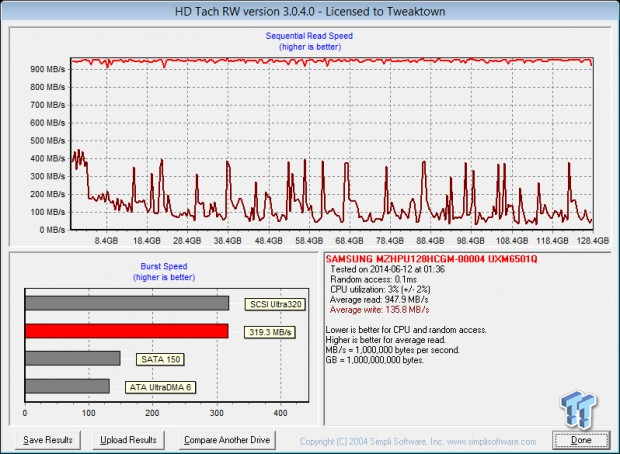Click the red 319.3 MB/s burst bar
This screenshot has height=454, width=620.
pyautogui.click(x=127, y=331)
